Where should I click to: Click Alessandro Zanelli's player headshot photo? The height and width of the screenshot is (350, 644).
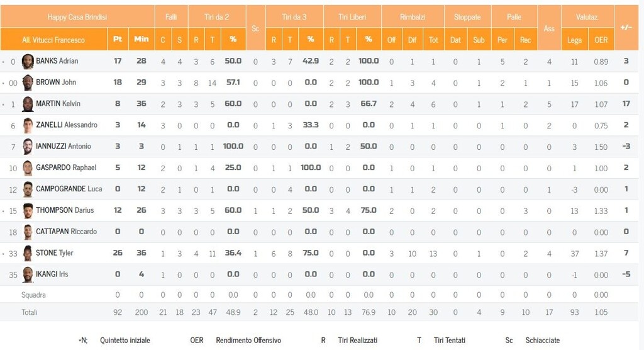(x=28, y=125)
